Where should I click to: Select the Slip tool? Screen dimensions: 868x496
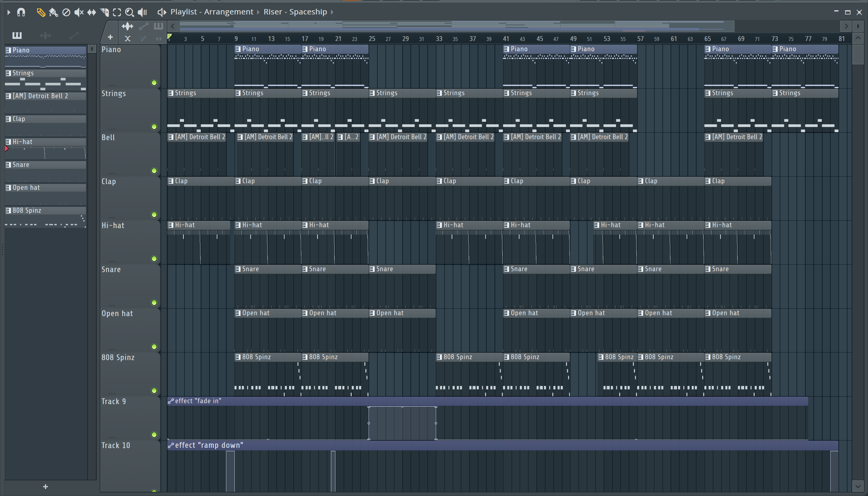(92, 12)
